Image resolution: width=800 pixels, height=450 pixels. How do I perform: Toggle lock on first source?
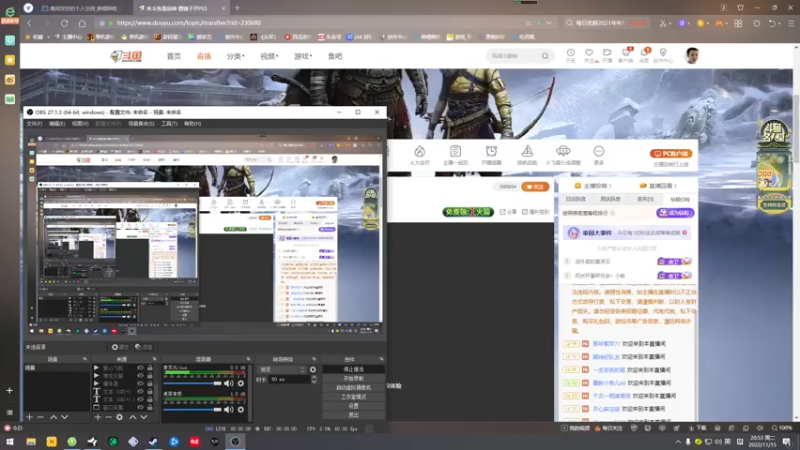pyautogui.click(x=150, y=367)
